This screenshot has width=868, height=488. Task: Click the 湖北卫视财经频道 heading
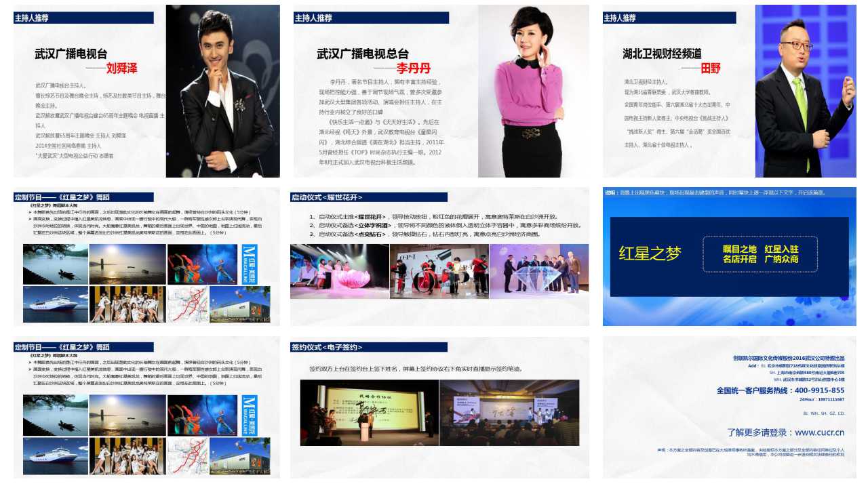(662, 54)
